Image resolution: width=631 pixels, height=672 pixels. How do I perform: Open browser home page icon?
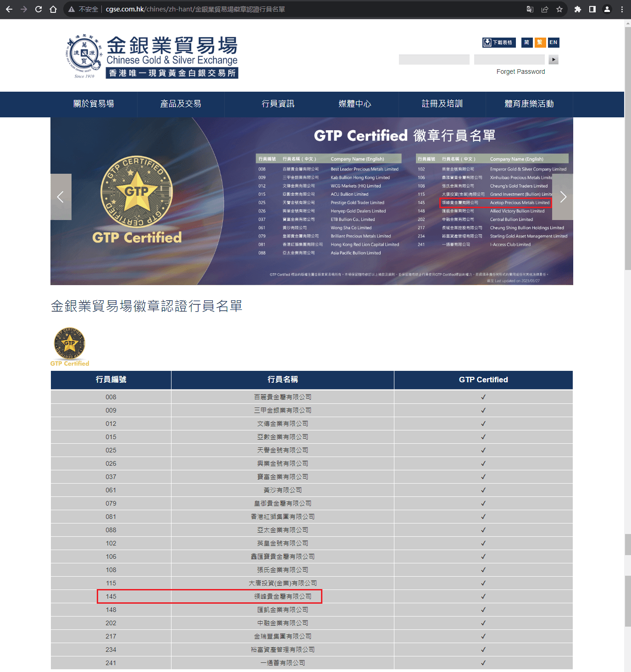click(53, 9)
